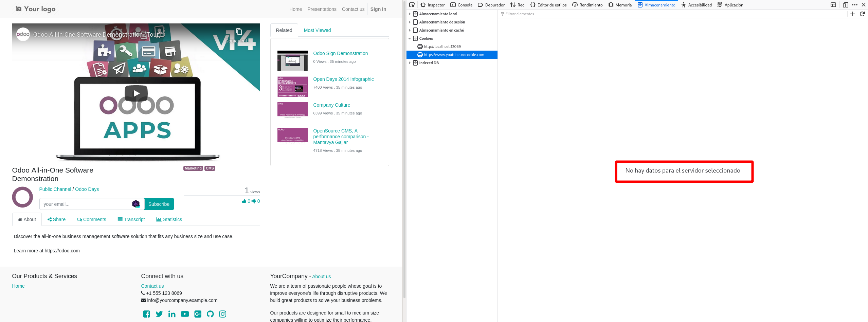This screenshot has width=868, height=322.
Task: Open the Depurador devtools tab
Action: click(x=491, y=5)
